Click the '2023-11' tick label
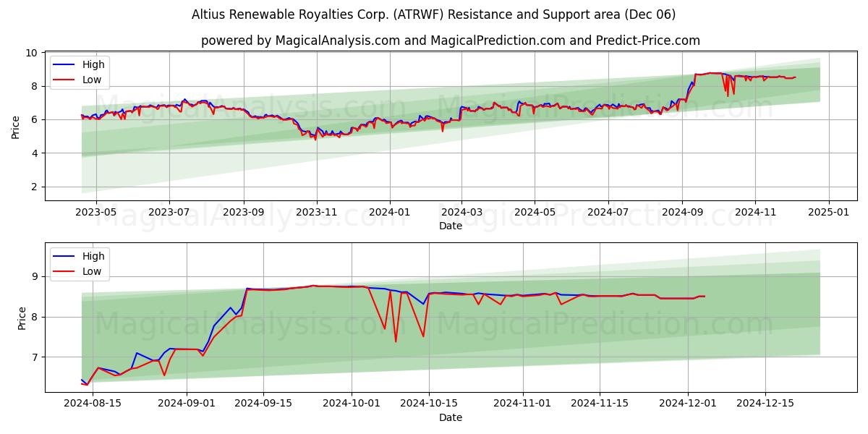868x434 pixels. (317, 213)
